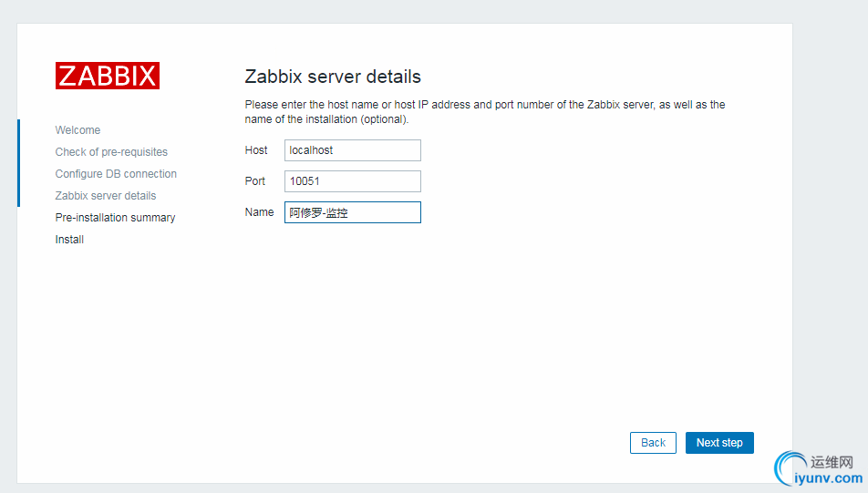
Task: Click the iyunv.com watermark text
Action: point(829,478)
